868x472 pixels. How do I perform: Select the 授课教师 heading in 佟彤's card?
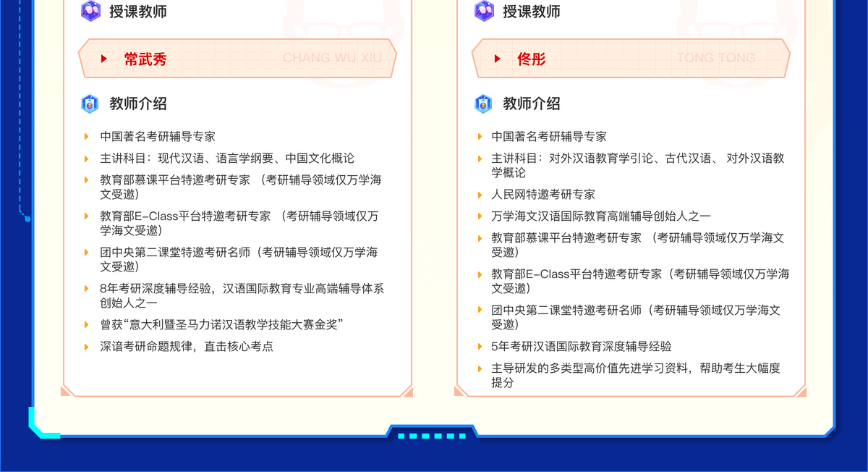[x=532, y=12]
